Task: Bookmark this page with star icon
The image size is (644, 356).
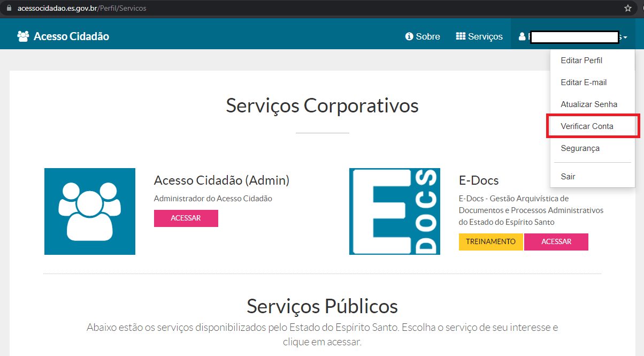Action: pyautogui.click(x=628, y=9)
